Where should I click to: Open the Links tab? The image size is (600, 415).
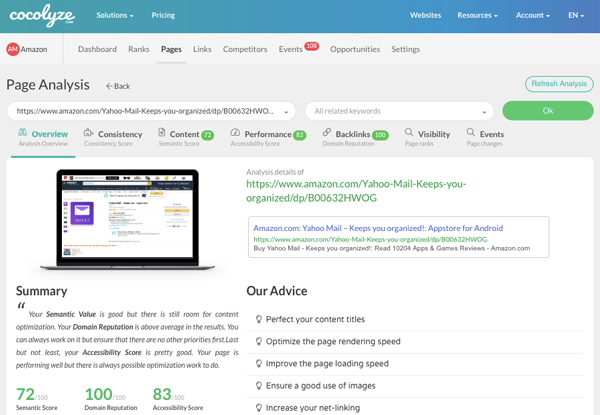[202, 49]
